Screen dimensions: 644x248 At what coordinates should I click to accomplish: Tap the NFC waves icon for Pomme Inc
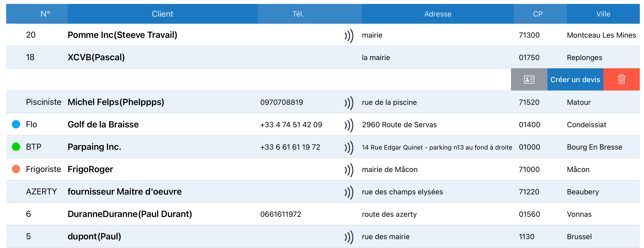[349, 35]
